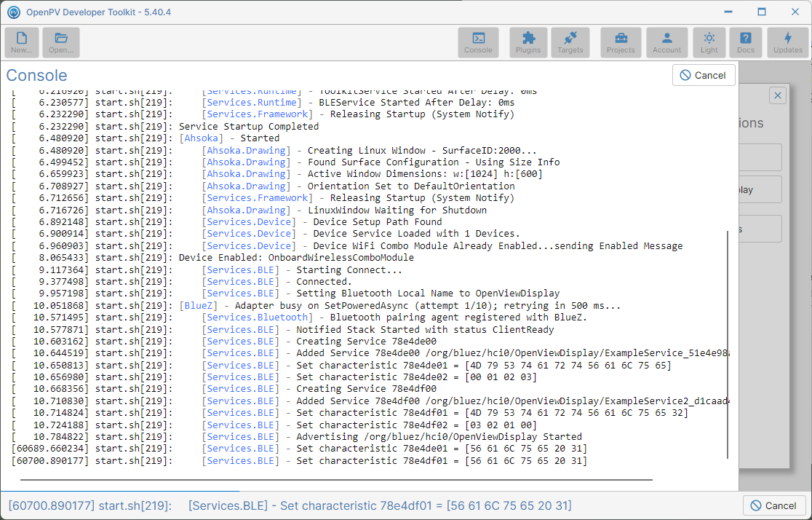Select the 'Device Service Loaded with 1 Devices' line
The height and width of the screenshot is (520, 812).
click(x=266, y=234)
